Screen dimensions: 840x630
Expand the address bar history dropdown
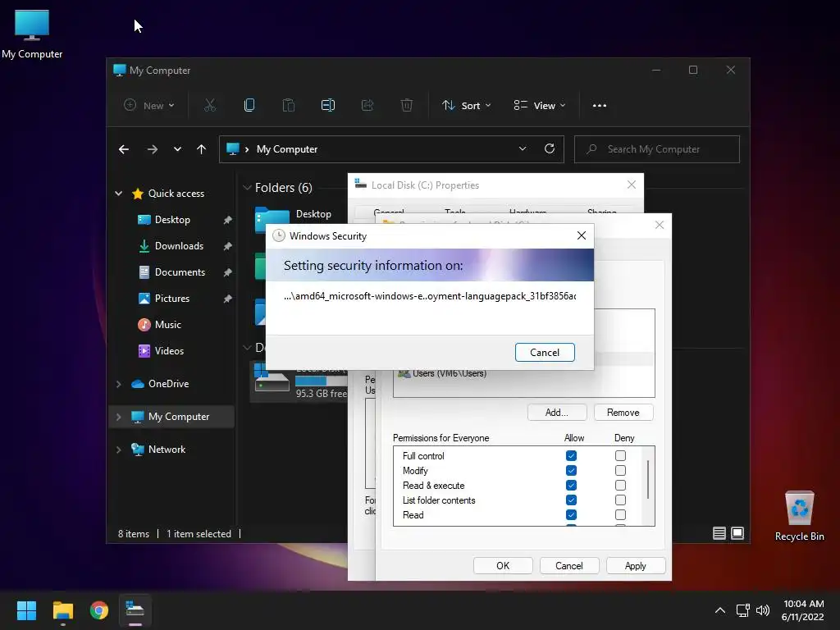coord(523,149)
